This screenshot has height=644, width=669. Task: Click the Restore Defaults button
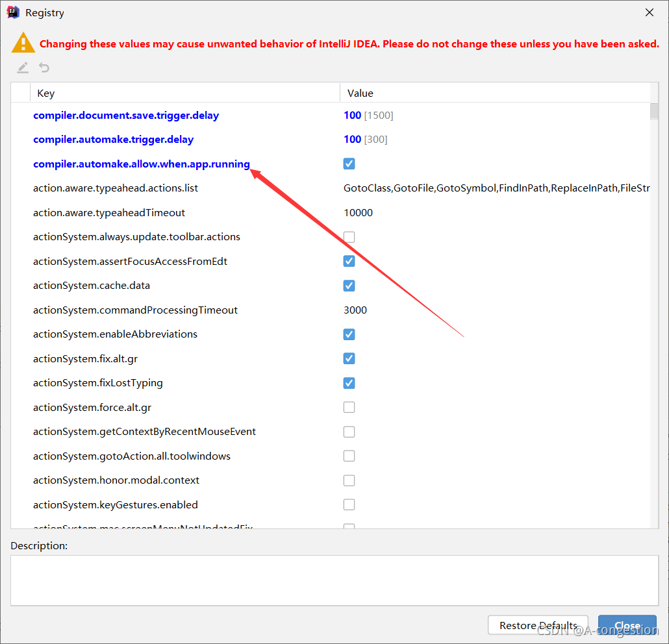538,625
